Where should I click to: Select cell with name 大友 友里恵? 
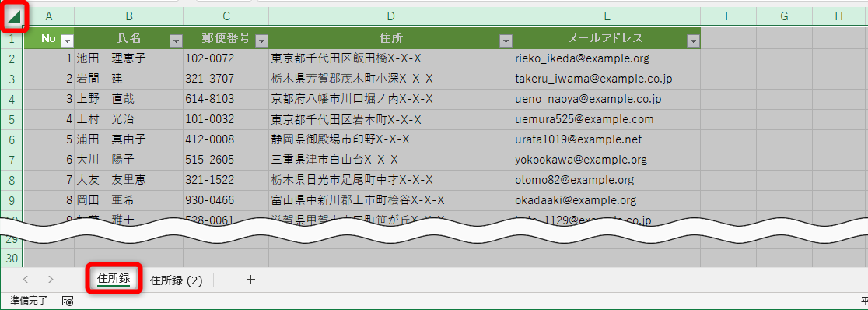(129, 180)
